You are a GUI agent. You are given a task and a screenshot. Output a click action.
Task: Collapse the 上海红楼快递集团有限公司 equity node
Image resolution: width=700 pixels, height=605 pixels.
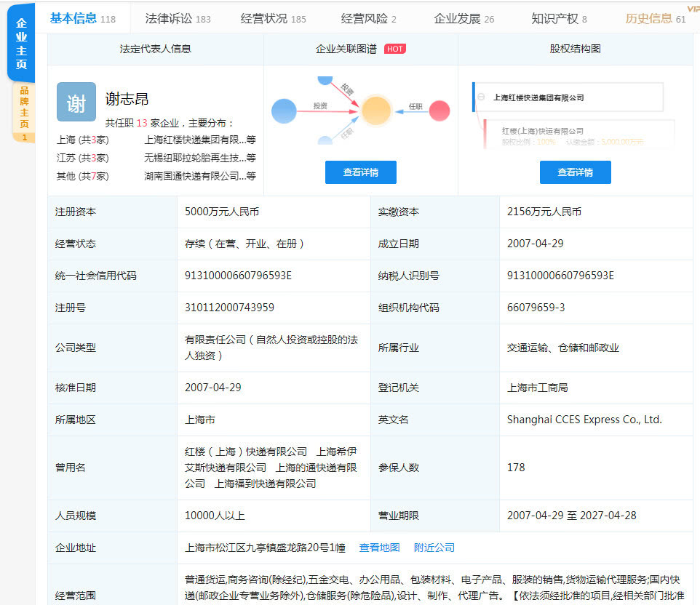pyautogui.click(x=481, y=97)
